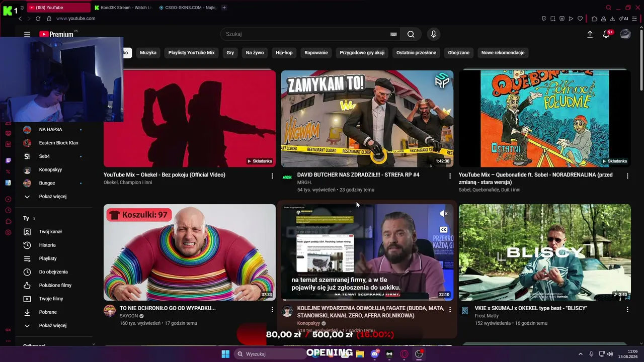Open Pobrane downloads in sidebar

point(54,312)
